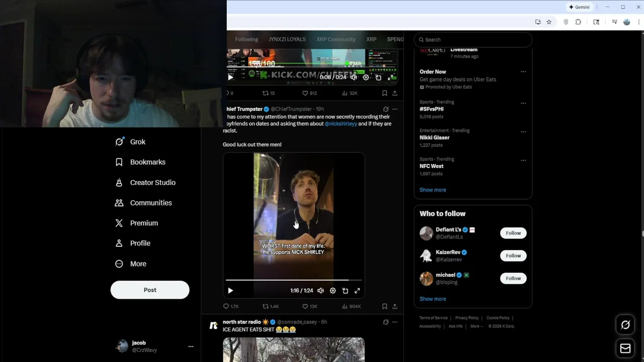Switch to the JYNXZI LOYALS tab
644x362 pixels.
(x=287, y=39)
